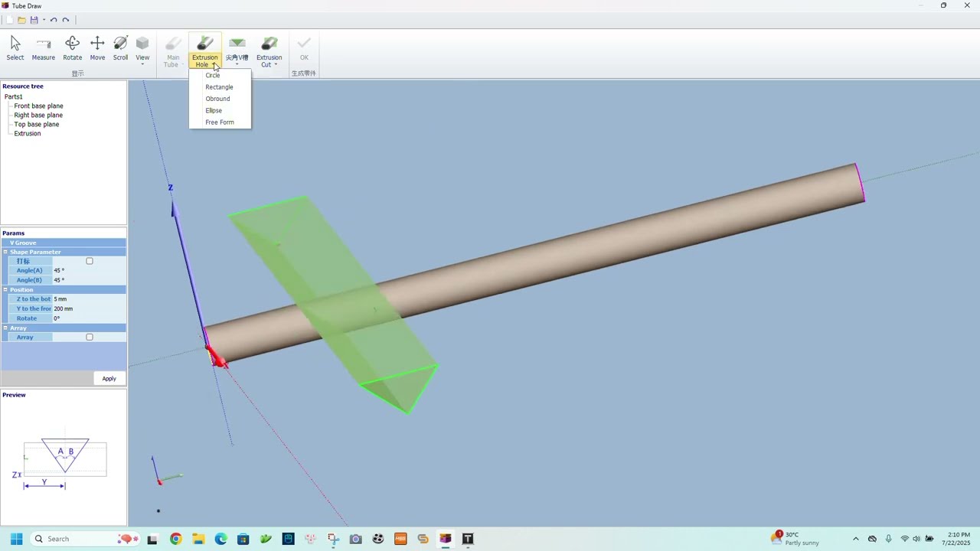This screenshot has height=551, width=980.
Task: Create a new file from quick toolbar
Action: coord(8,20)
